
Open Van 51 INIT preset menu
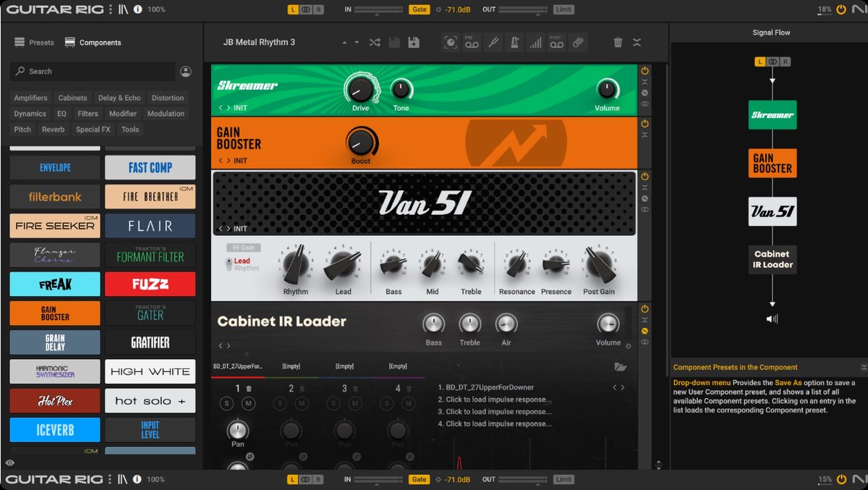[x=240, y=229]
